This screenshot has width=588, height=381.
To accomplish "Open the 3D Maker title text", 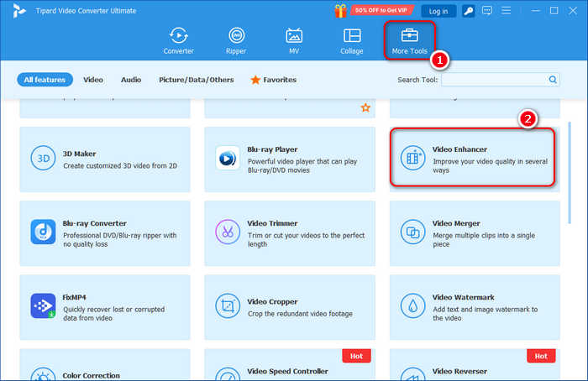I will (80, 154).
